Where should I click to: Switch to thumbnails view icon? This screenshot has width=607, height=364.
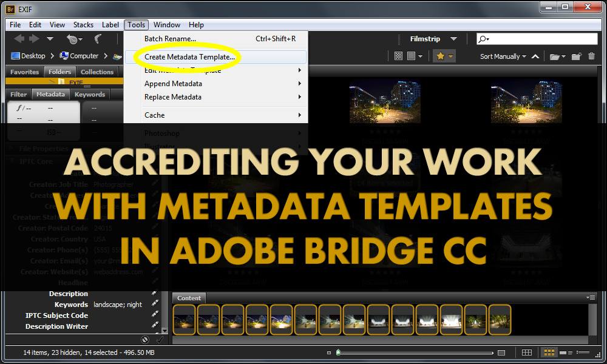(549, 352)
